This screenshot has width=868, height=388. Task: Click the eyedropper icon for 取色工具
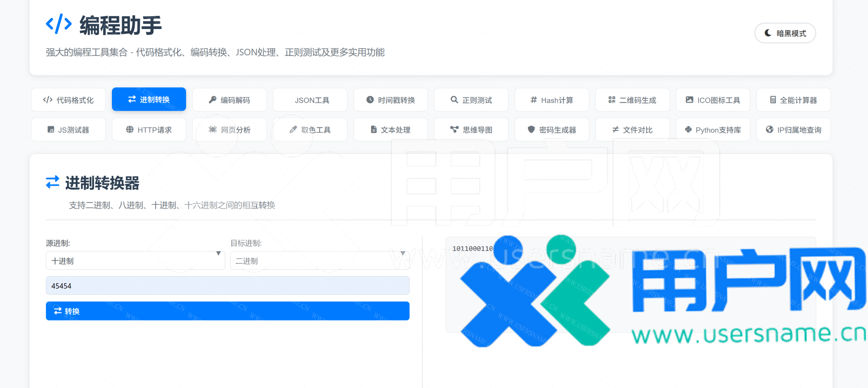click(x=293, y=129)
